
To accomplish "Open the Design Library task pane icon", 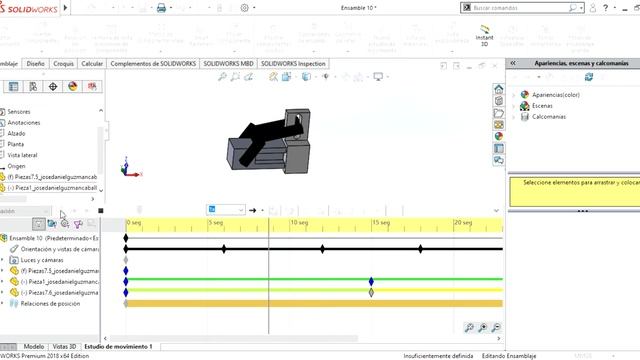I will 498,101.
